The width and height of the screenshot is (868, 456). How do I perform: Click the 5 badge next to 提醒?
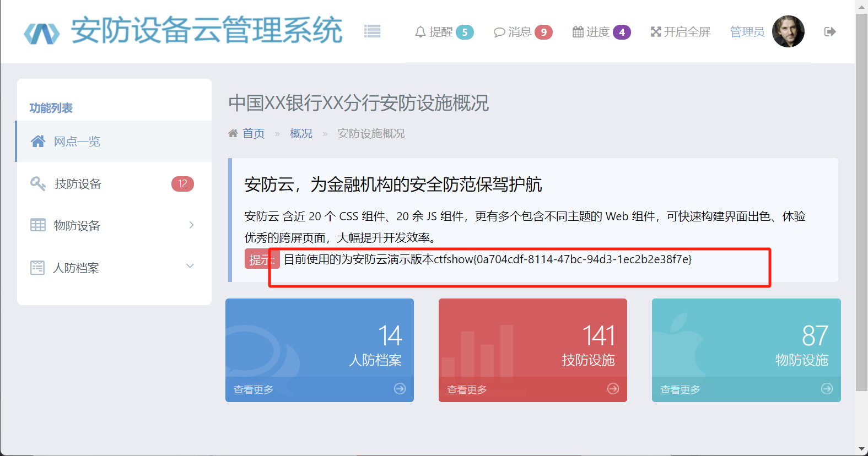465,32
